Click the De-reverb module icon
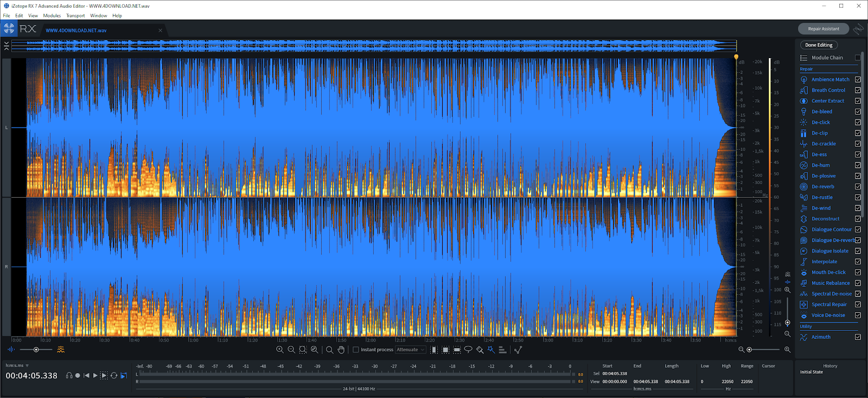This screenshot has height=398, width=868. coord(804,187)
